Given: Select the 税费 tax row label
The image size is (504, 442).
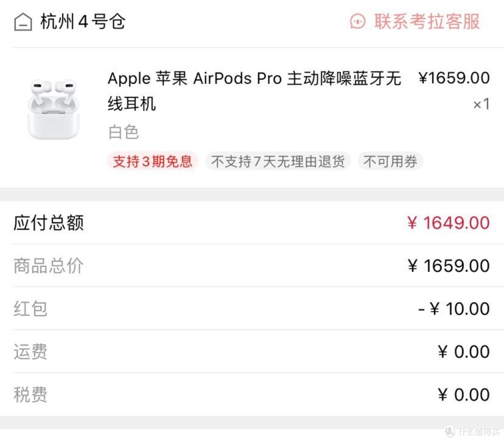Looking at the screenshot, I should (30, 395).
